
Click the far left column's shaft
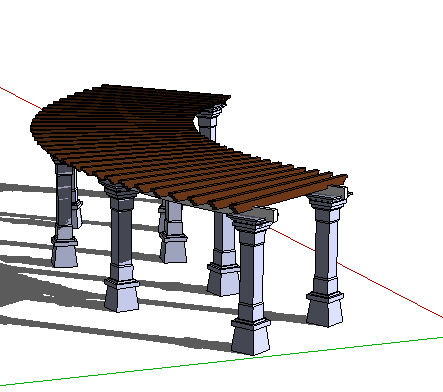tap(64, 200)
